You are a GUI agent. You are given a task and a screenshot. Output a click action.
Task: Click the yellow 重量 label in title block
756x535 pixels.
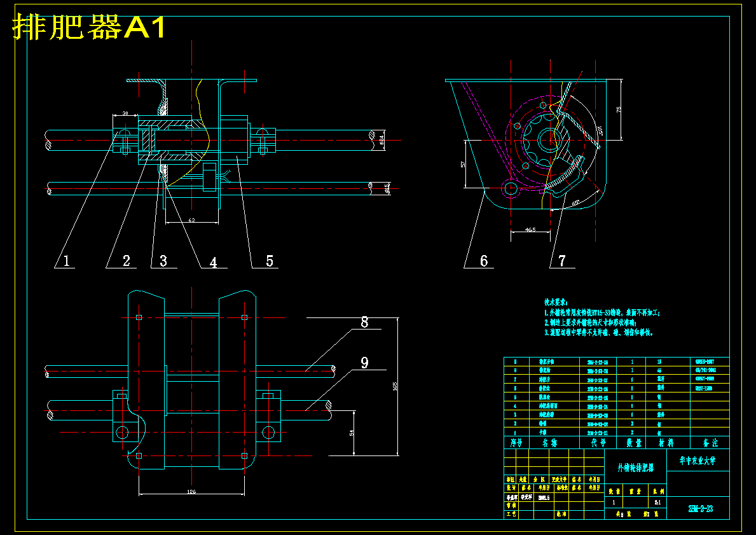(635, 492)
